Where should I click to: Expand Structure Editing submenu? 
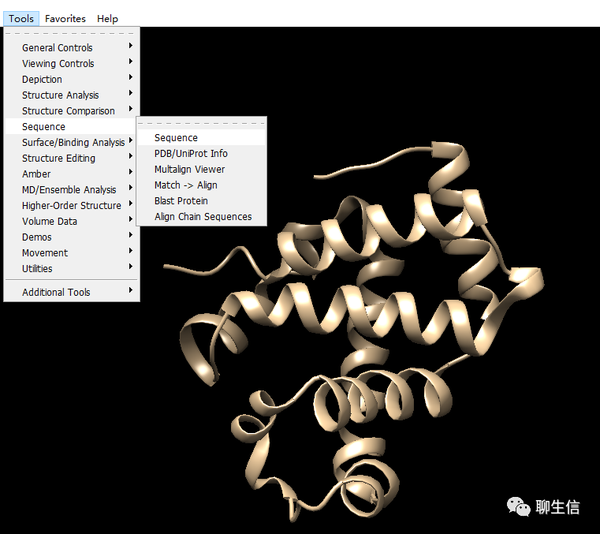point(72,158)
